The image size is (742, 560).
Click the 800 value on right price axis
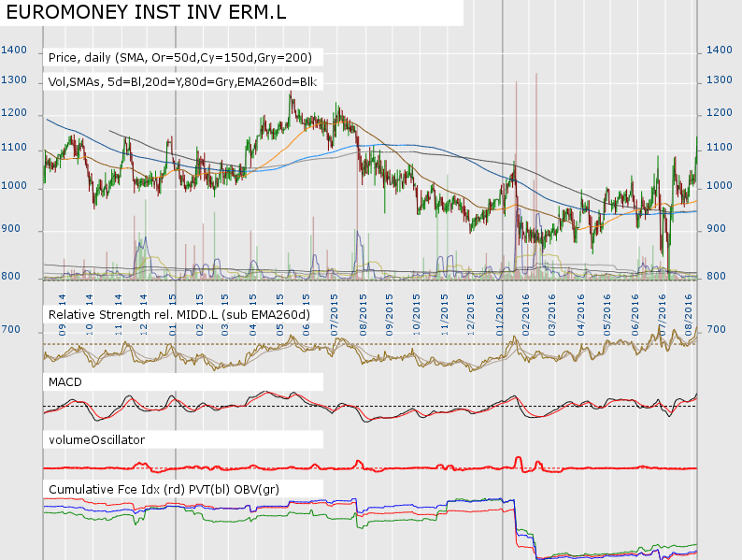tap(716, 276)
